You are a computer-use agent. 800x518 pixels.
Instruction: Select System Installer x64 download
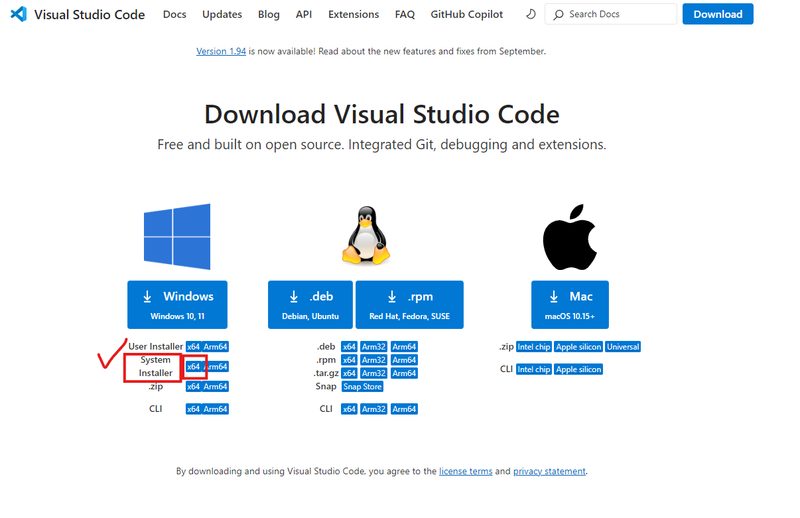(x=193, y=366)
